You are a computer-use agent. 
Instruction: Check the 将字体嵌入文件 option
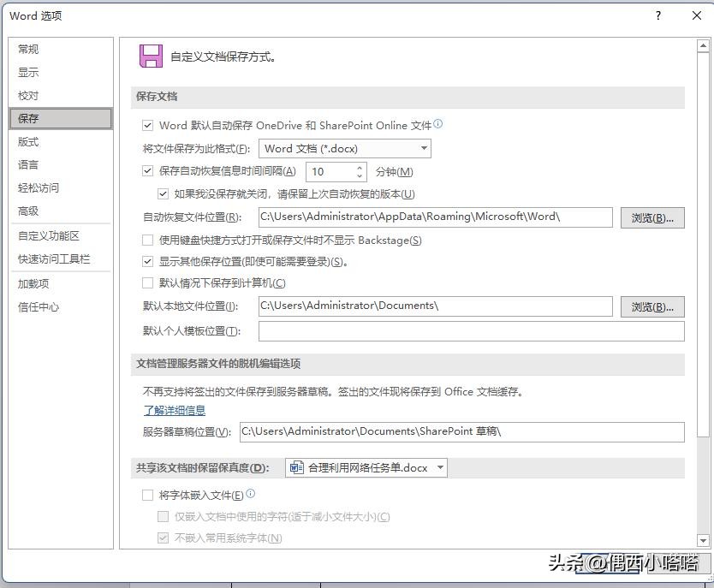(x=147, y=494)
